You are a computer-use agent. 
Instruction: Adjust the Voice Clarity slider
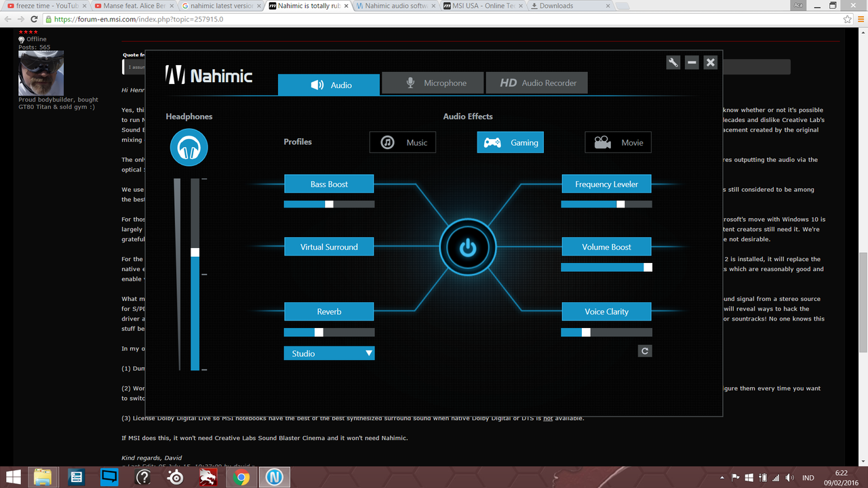[606, 332]
